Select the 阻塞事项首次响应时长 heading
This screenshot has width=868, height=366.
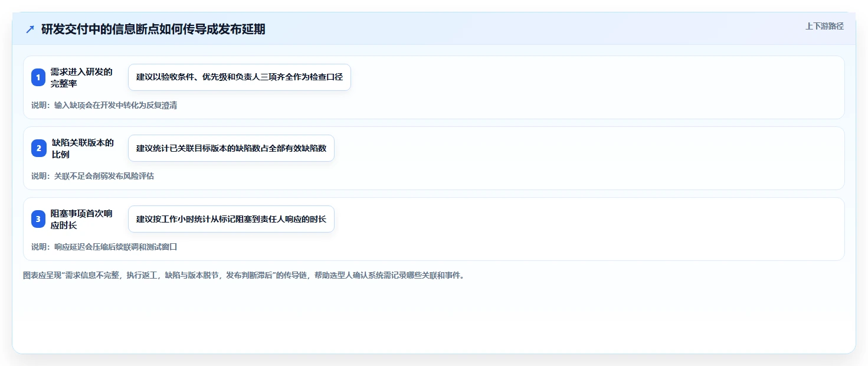click(x=81, y=219)
